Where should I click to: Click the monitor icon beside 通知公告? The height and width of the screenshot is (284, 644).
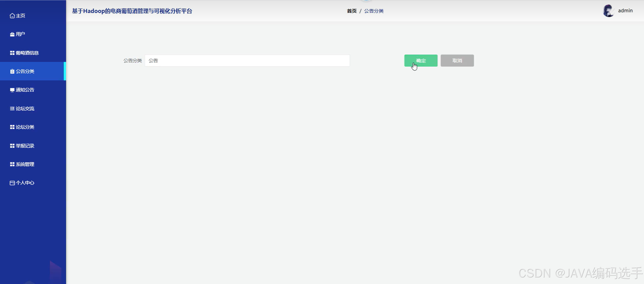pos(12,90)
